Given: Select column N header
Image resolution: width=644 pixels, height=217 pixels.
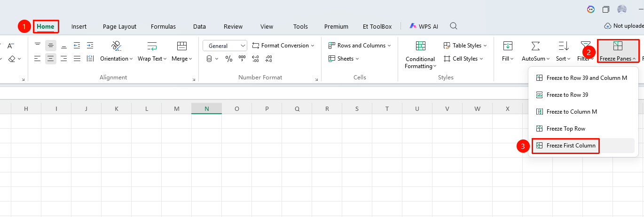Looking at the screenshot, I should [207, 108].
